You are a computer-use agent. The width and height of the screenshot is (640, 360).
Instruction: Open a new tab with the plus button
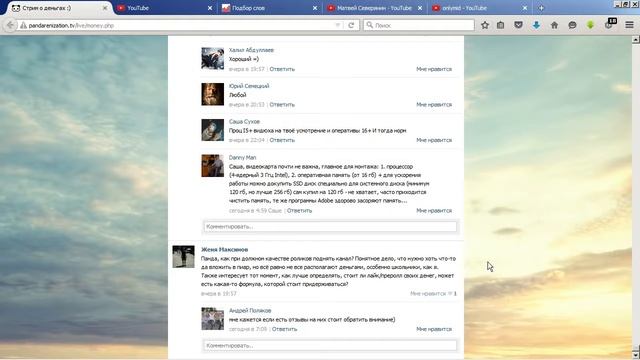pos(541,8)
